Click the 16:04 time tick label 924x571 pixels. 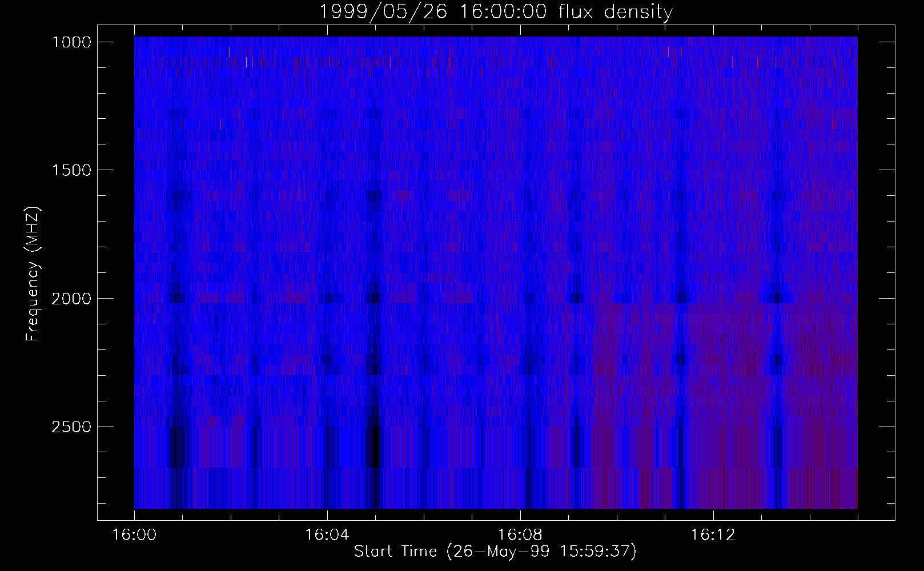(327, 535)
